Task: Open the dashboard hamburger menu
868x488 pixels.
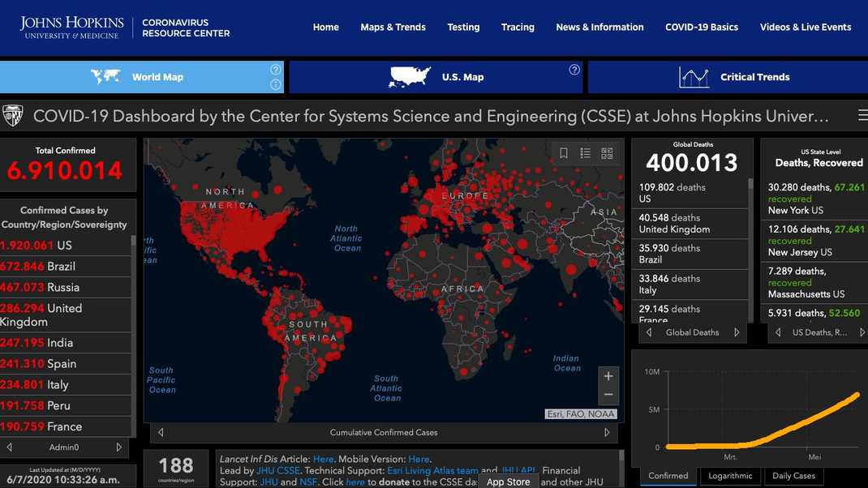Action: click(x=862, y=115)
